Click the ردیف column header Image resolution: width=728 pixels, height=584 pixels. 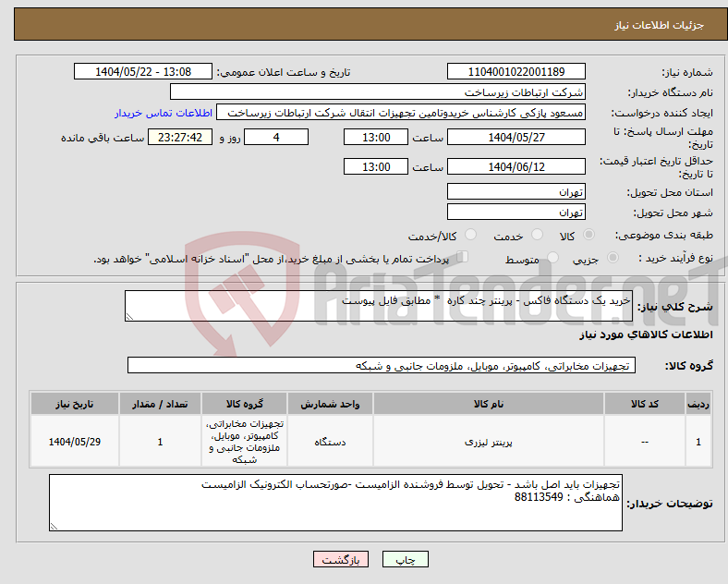click(x=698, y=404)
